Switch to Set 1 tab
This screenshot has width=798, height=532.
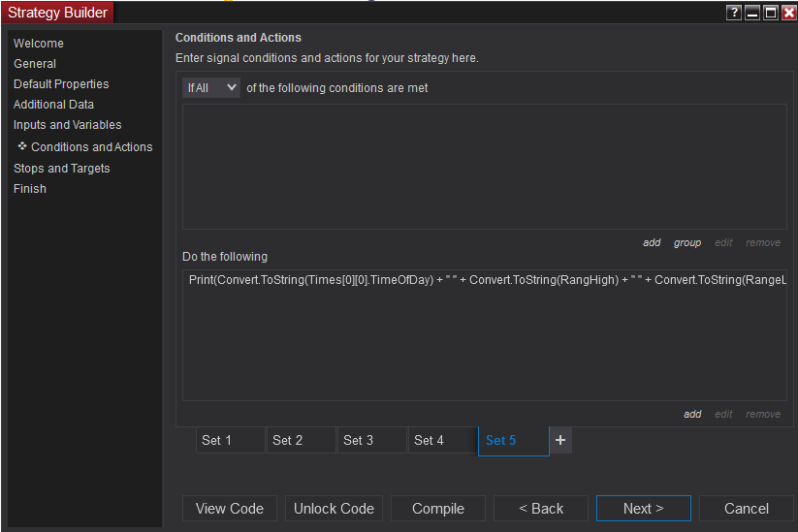pos(229,440)
